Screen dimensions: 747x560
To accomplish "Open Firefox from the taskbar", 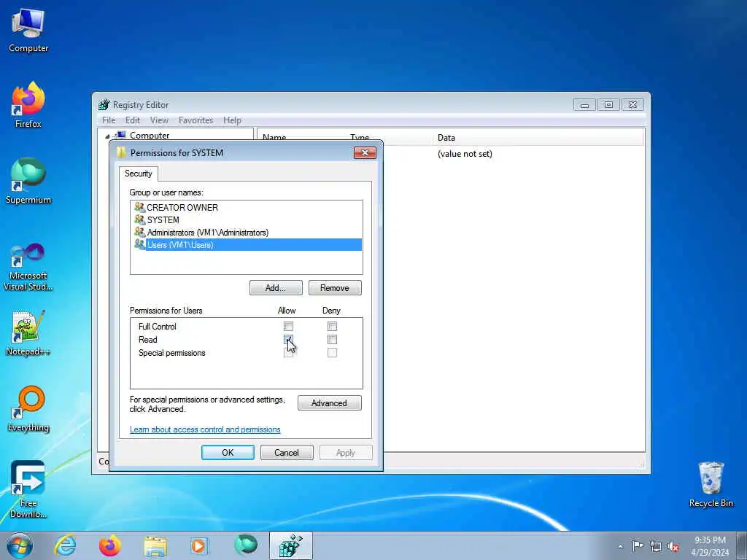I will (x=110, y=545).
